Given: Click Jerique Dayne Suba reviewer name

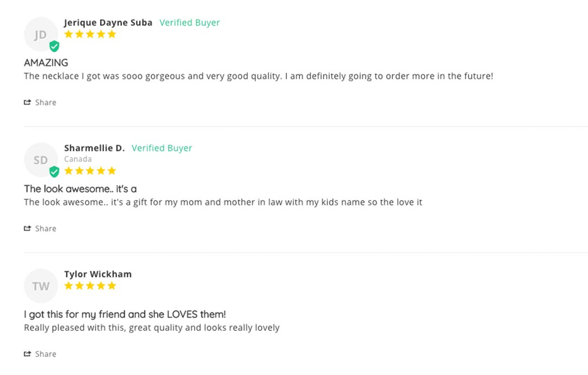Looking at the screenshot, I should click(108, 22).
